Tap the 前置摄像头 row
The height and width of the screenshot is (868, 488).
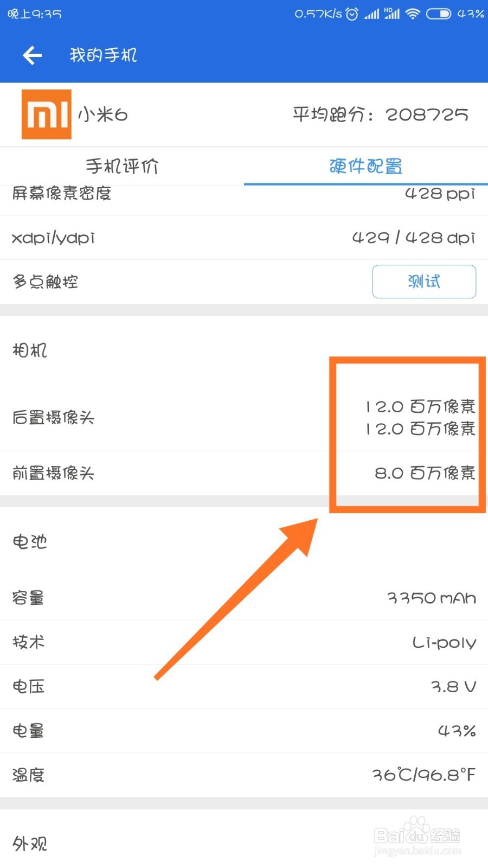pyautogui.click(x=244, y=473)
